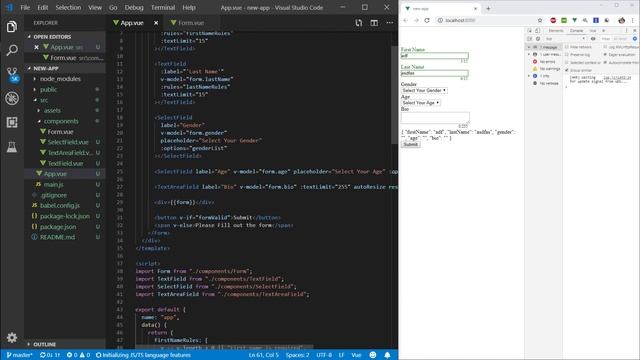Open Chrome three-dot menu
Image resolution: width=640 pixels, height=360 pixels.
633,20
